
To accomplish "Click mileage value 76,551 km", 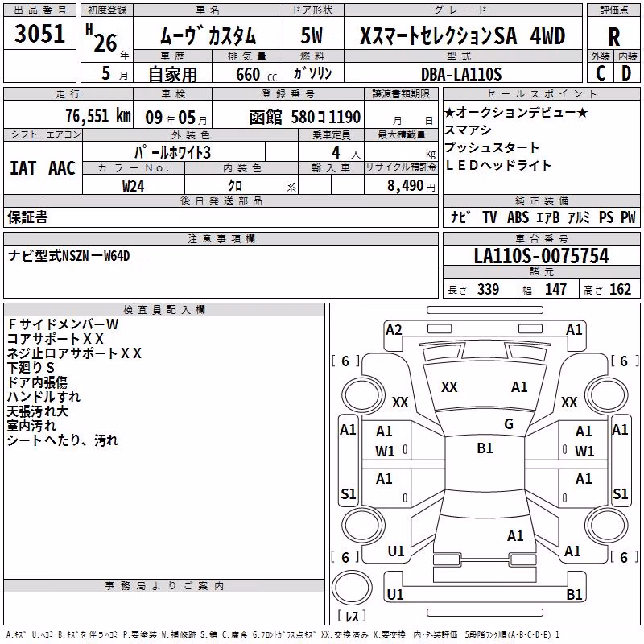I will click(98, 116).
